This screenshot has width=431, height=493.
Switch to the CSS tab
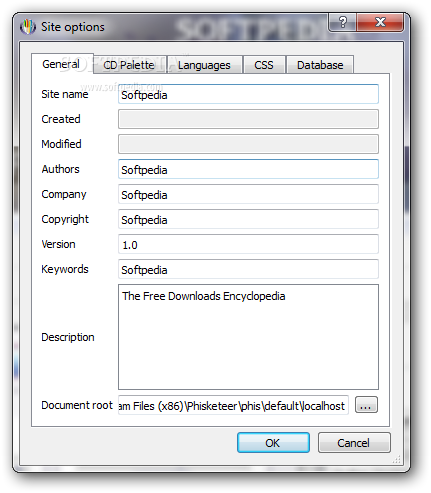[264, 65]
